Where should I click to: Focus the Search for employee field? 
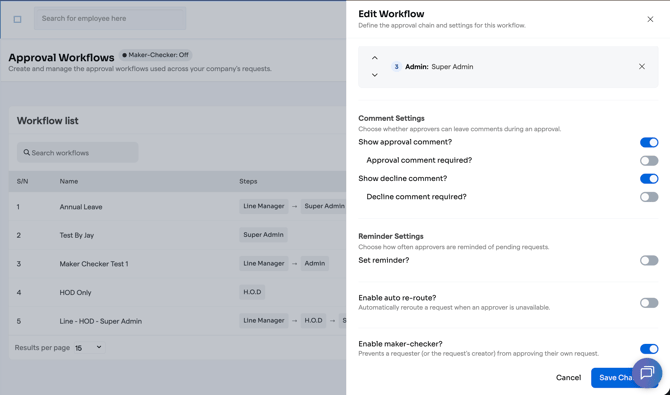(x=110, y=19)
